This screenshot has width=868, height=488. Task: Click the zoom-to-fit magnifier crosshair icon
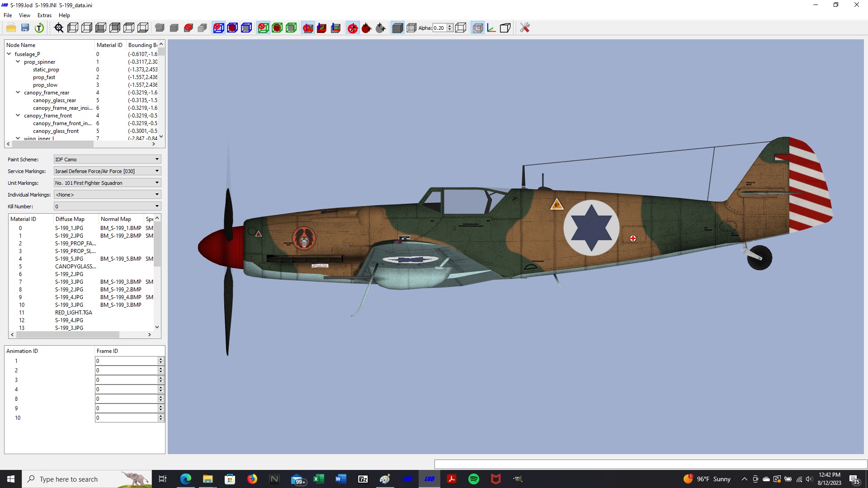[x=59, y=28]
